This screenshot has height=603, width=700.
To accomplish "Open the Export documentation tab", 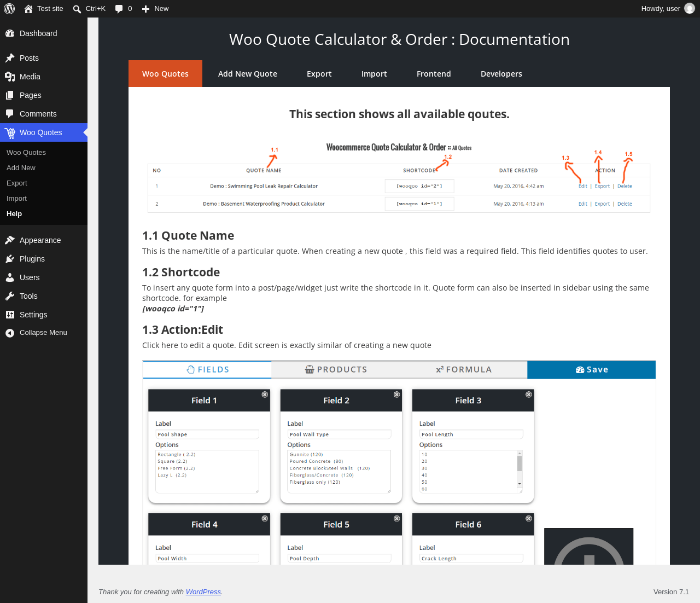I will coord(319,74).
